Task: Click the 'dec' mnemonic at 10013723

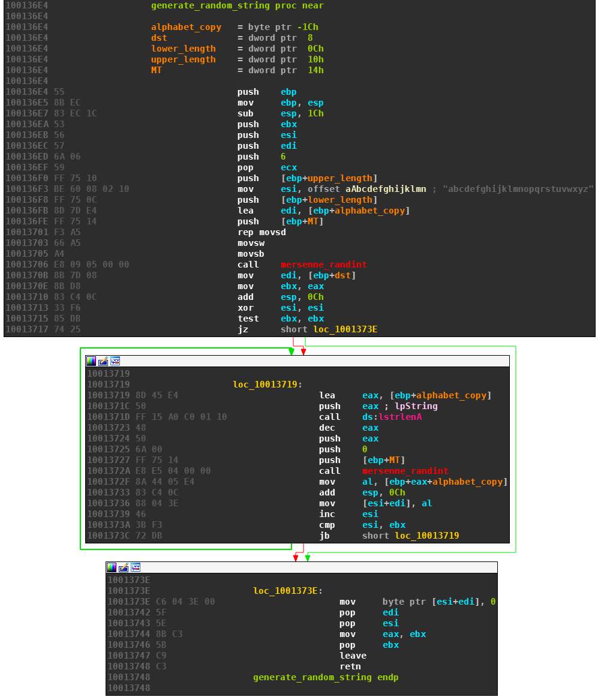Action: click(327, 428)
